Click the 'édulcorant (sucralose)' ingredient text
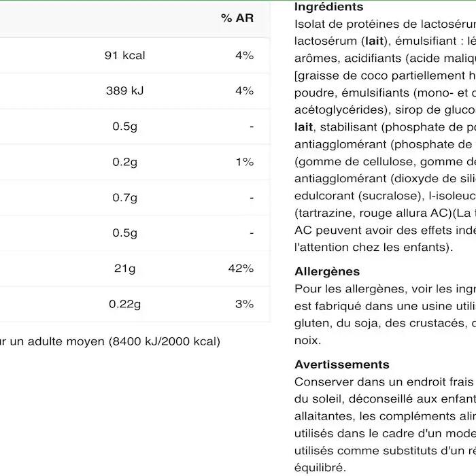The height and width of the screenshot is (476, 476). pyautogui.click(x=360, y=196)
